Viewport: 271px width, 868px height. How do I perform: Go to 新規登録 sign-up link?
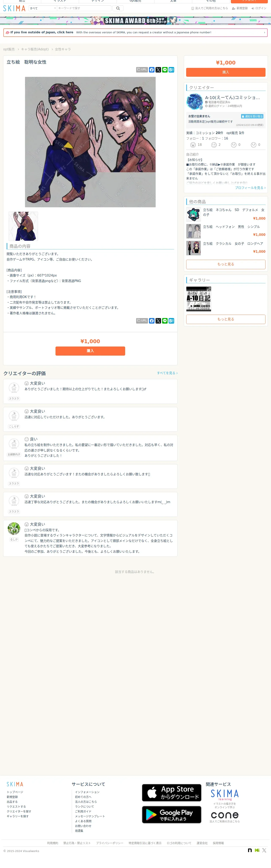pos(240,8)
